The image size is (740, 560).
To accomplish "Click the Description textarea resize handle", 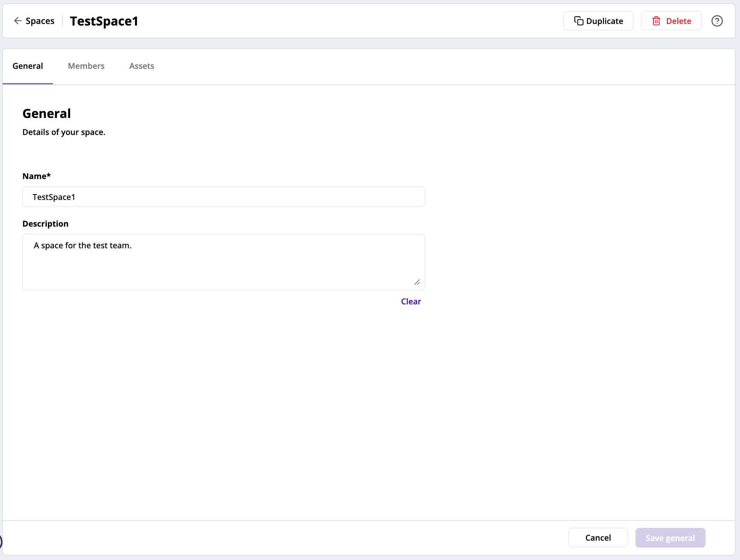I will 418,282.
